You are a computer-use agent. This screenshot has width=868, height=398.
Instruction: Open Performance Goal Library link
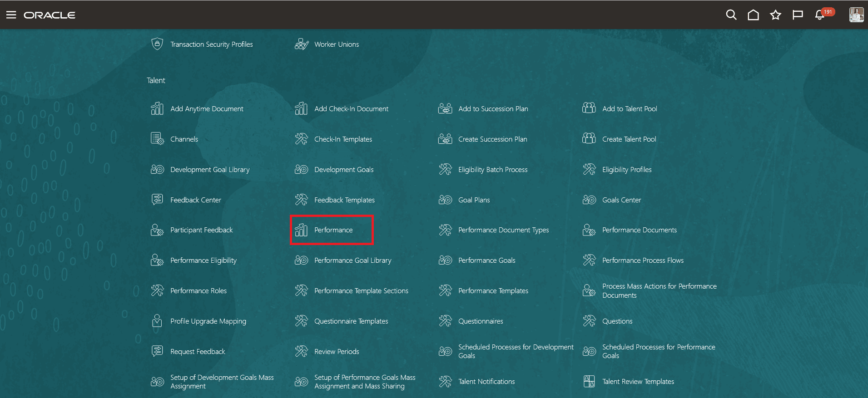(x=353, y=260)
